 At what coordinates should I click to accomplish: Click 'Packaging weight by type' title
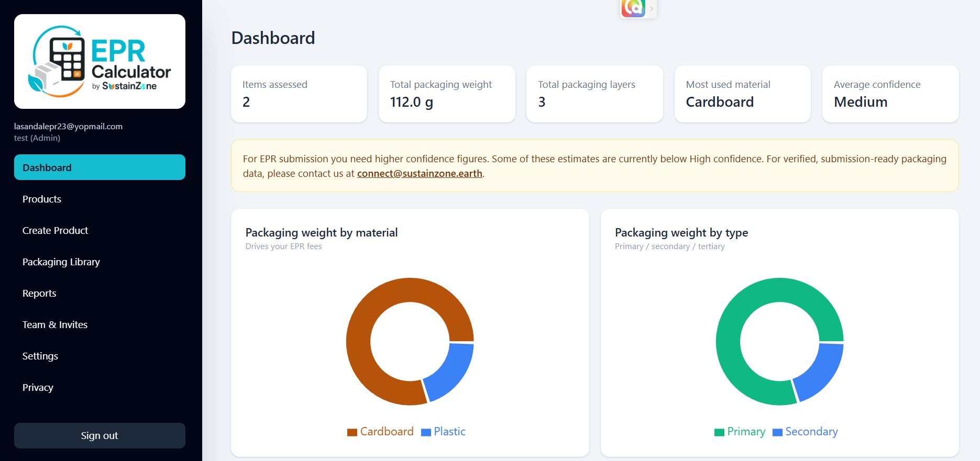(681, 232)
